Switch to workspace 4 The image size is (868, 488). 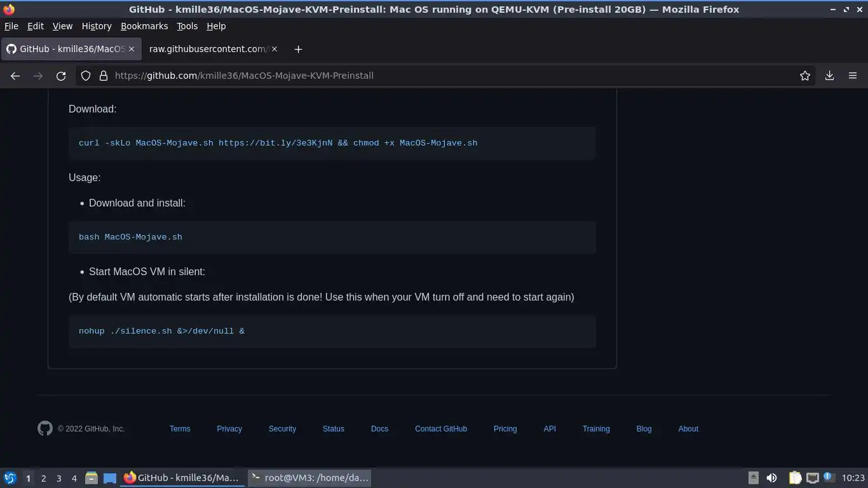(74, 478)
